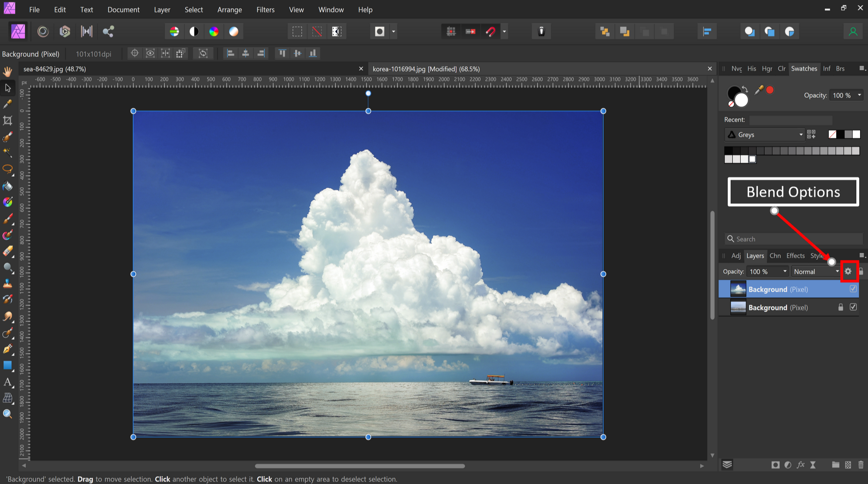Select the Zoom magnifier tool
868x484 pixels.
pos(7,414)
